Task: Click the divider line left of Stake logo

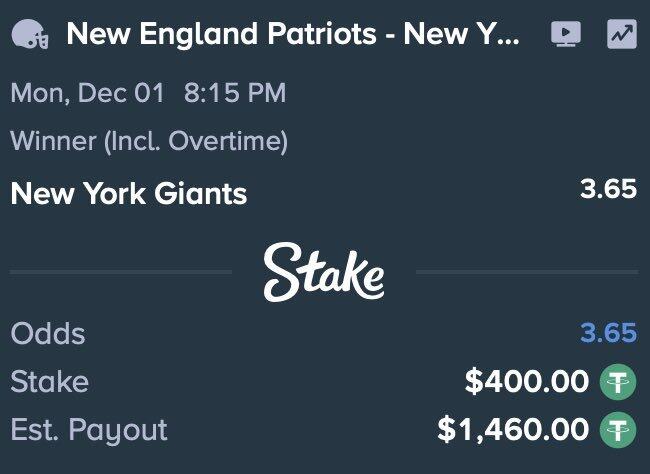Action: pyautogui.click(x=120, y=271)
